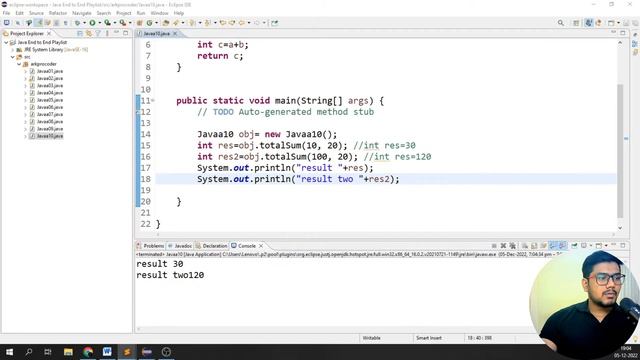Viewport: 640px width, 360px height.
Task: Open the Edit menu
Action: (x=19, y=13)
